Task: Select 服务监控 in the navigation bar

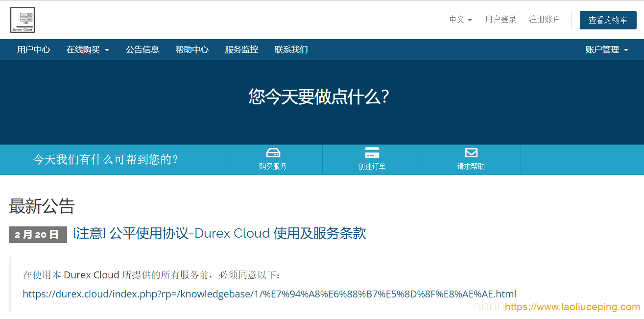Action: 241,49
